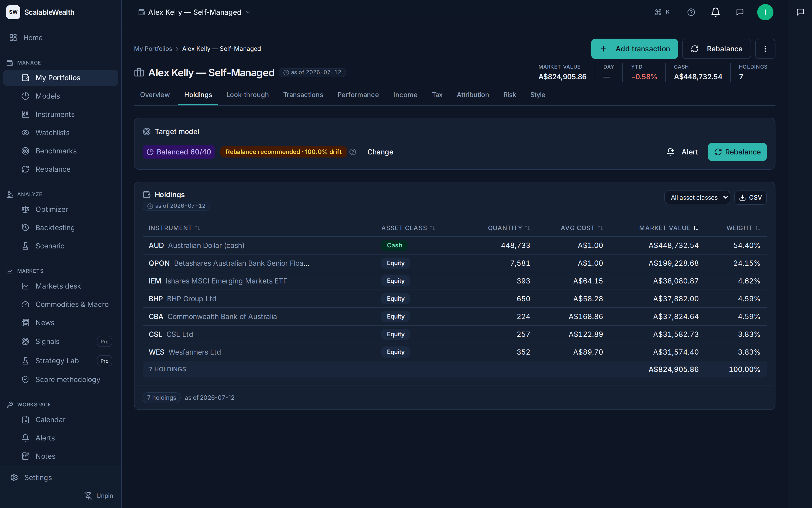Click the Rebalance recommended drift badge
The height and width of the screenshot is (508, 812).
(x=283, y=152)
